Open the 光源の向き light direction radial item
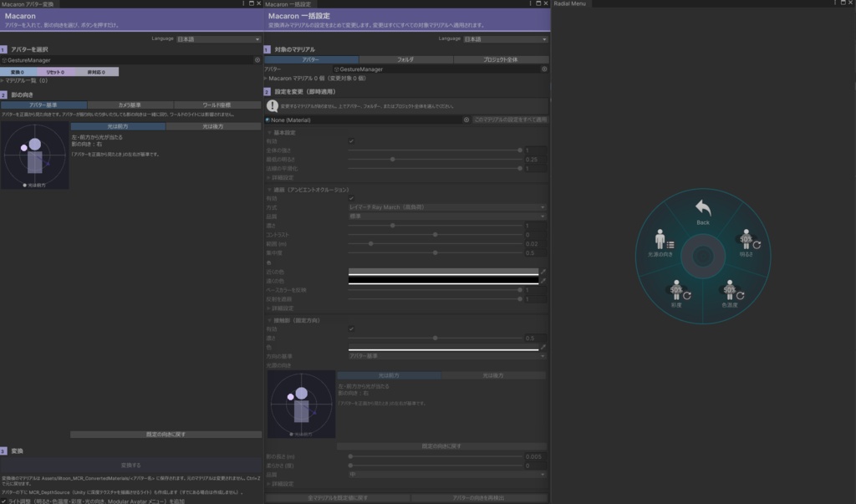Screen dimensions: 856x504 662,240
